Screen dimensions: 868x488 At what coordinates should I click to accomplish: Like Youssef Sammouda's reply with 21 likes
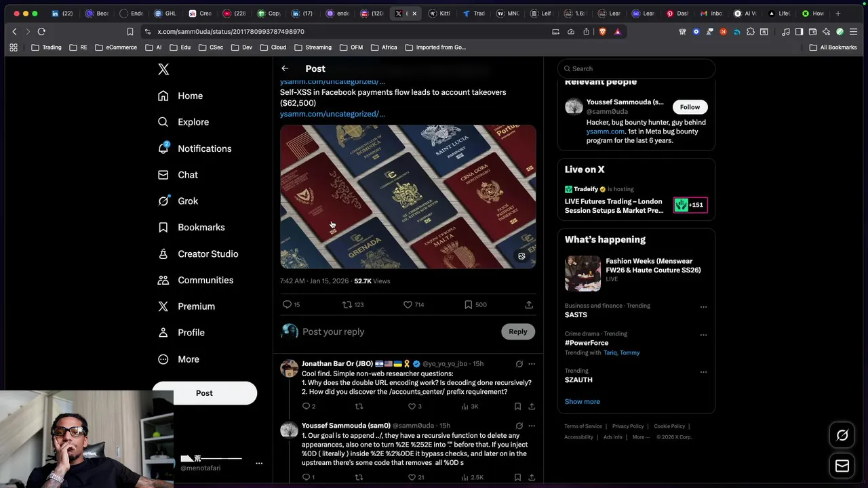coord(415,477)
